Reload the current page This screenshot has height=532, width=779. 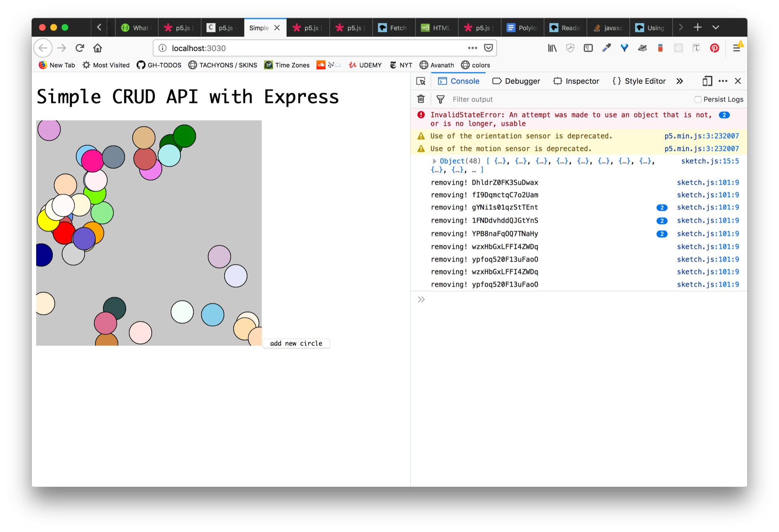pyautogui.click(x=80, y=48)
